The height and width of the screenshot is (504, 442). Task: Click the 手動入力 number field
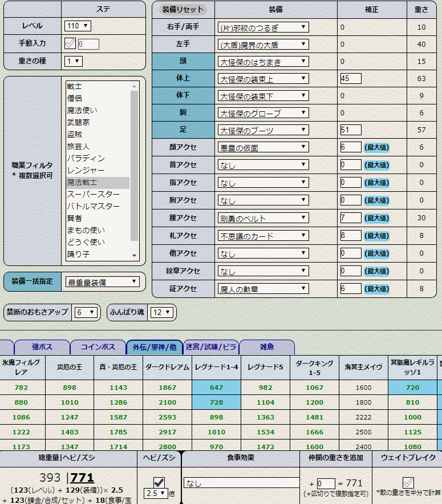click(88, 44)
